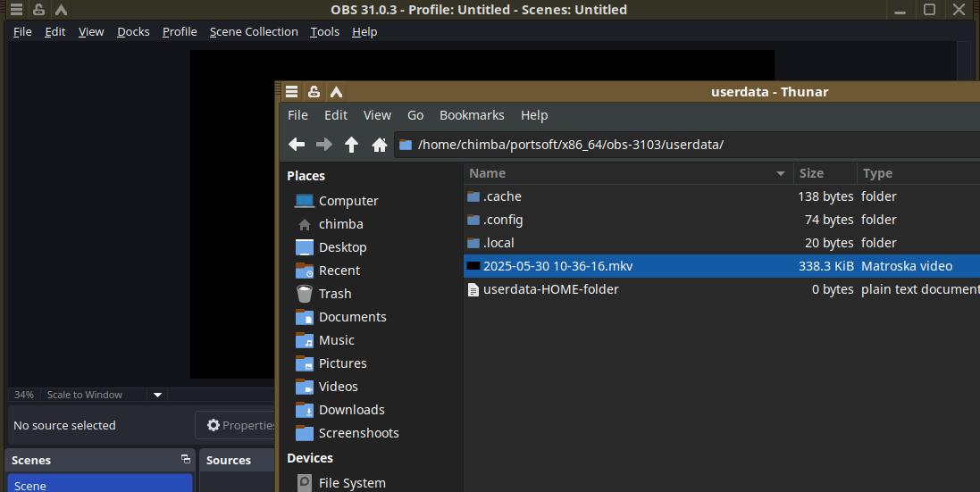
Task: Sort files by Type column
Action: (x=918, y=173)
